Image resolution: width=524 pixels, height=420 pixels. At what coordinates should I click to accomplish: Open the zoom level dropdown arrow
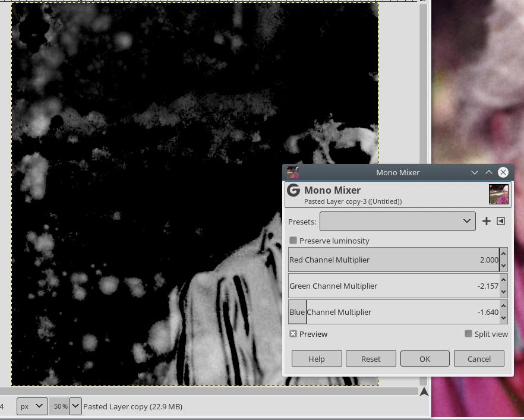[75, 406]
